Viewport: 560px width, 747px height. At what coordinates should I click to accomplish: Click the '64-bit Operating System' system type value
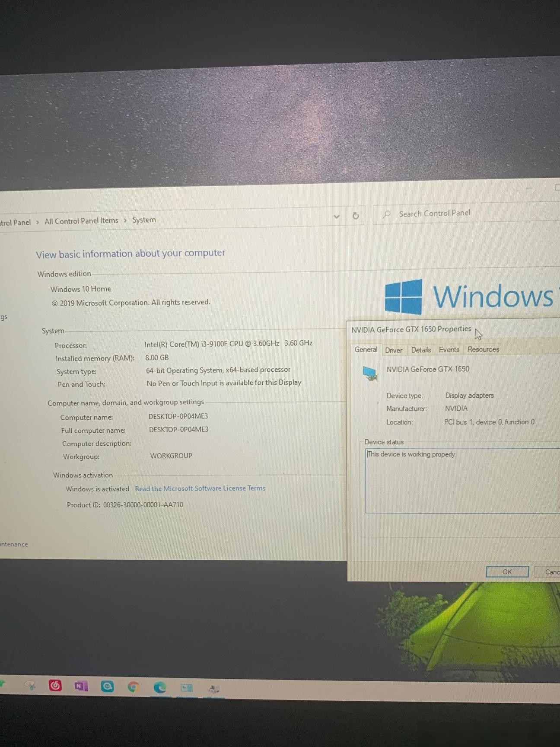click(x=218, y=370)
